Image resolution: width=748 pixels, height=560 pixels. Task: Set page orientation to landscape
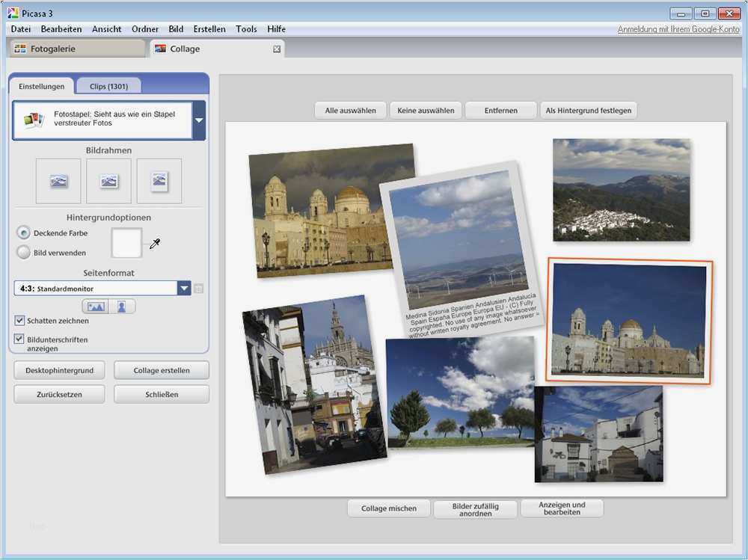click(96, 306)
